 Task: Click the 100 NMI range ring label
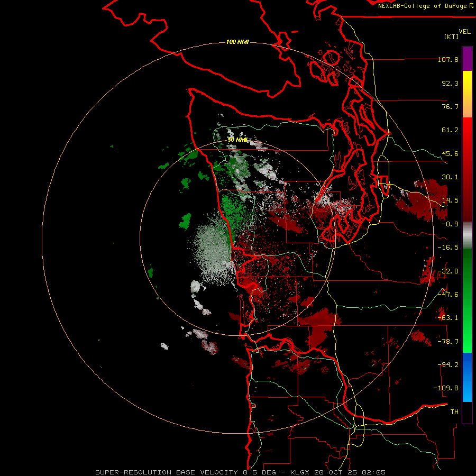(237, 42)
